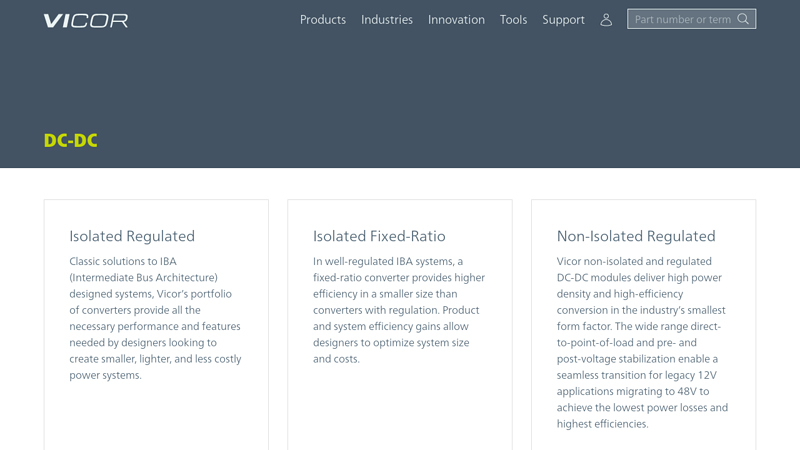Image resolution: width=800 pixels, height=450 pixels.
Task: Click empty space below Isolated Regulated text
Action: (x=155, y=415)
